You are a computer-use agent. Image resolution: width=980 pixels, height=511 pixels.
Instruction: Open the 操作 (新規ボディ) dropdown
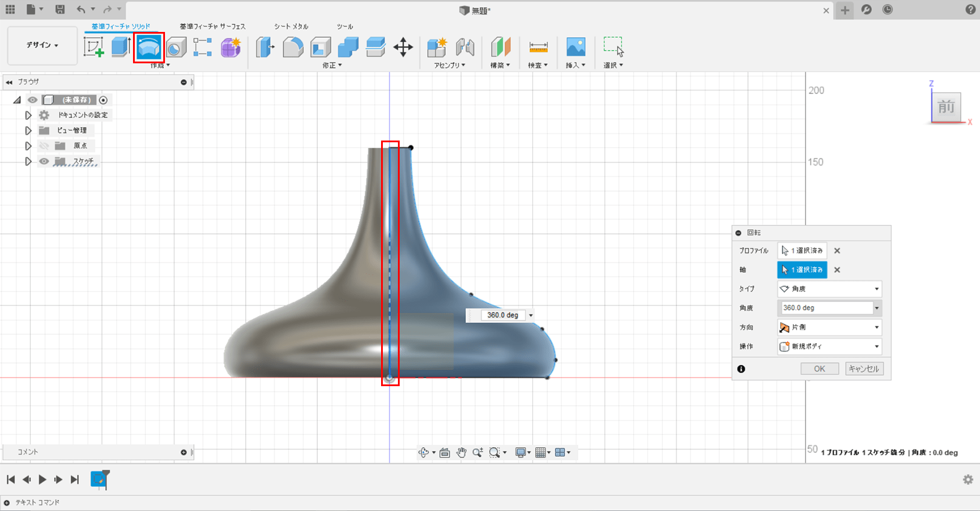click(x=829, y=346)
